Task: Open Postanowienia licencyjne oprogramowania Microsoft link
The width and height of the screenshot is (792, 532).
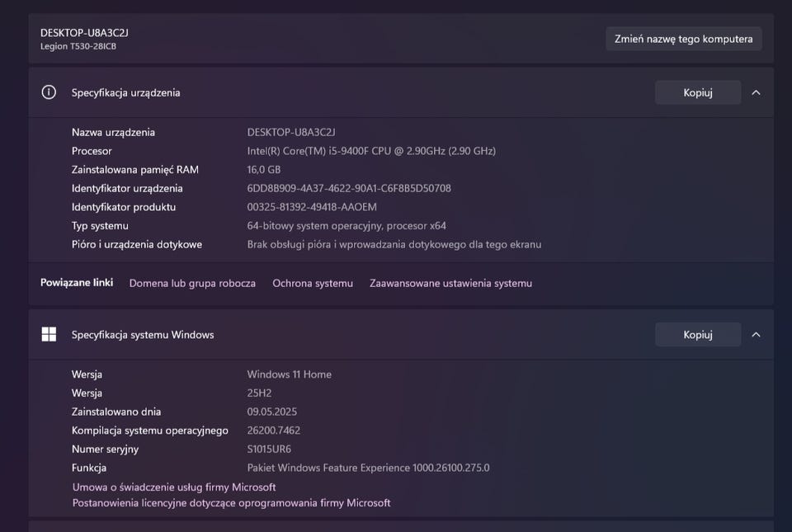Action: coord(231,502)
